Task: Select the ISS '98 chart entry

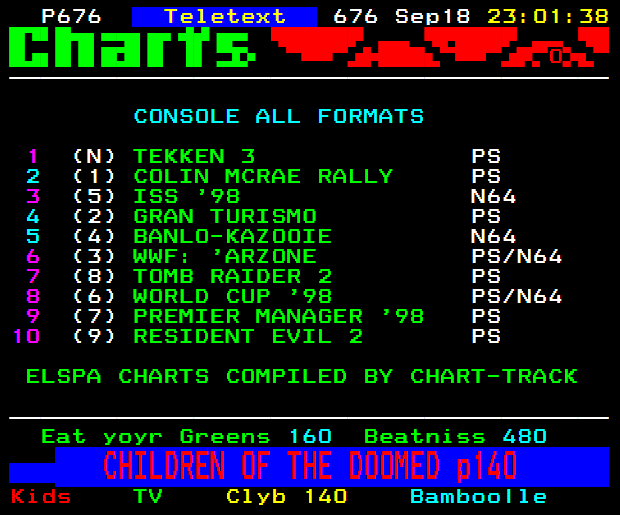Action: [187, 196]
